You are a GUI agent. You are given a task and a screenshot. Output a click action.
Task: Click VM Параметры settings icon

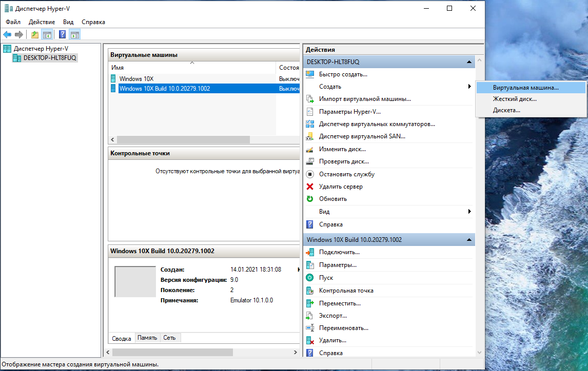[310, 265]
